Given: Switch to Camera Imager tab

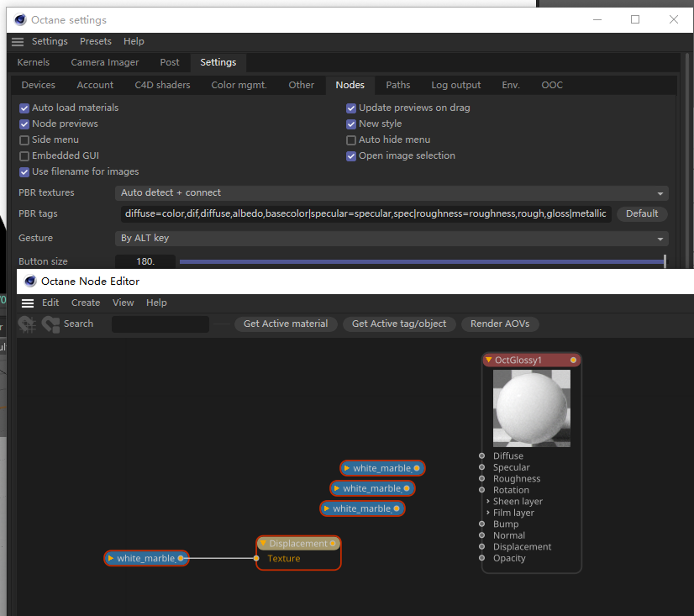Looking at the screenshot, I should click(x=105, y=62).
